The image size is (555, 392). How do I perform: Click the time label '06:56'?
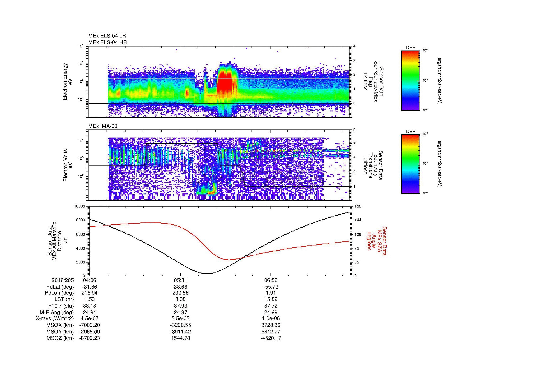click(x=271, y=280)
